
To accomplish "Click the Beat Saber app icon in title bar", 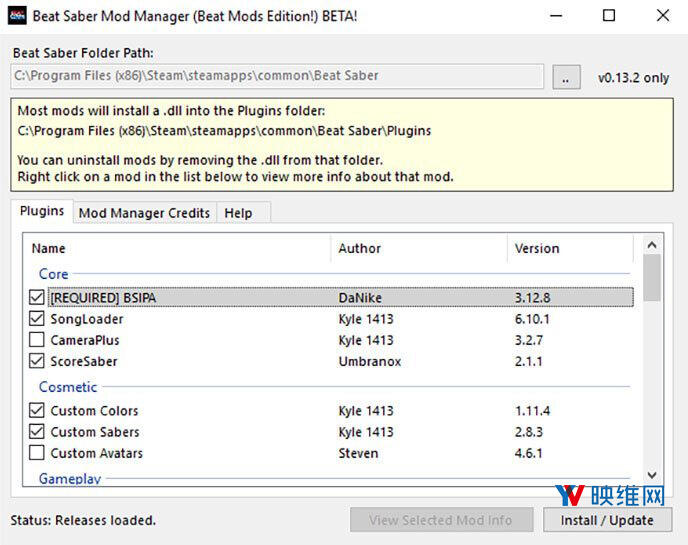I will [17, 16].
